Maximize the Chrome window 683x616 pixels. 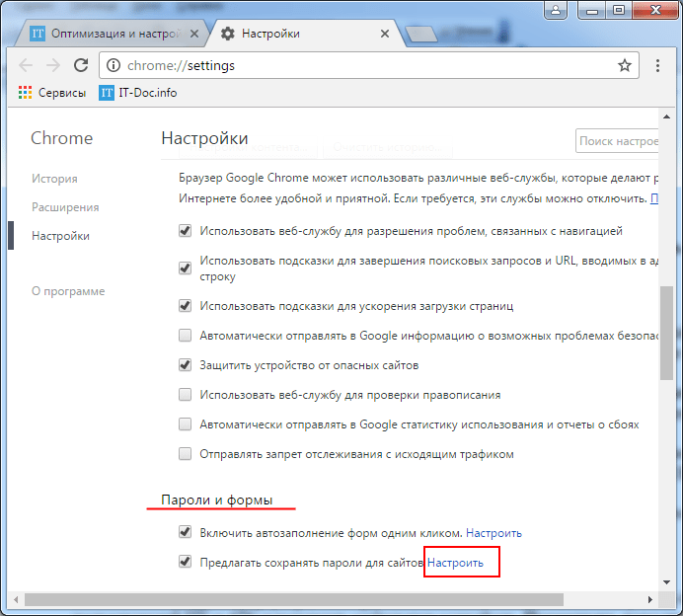tap(619, 11)
